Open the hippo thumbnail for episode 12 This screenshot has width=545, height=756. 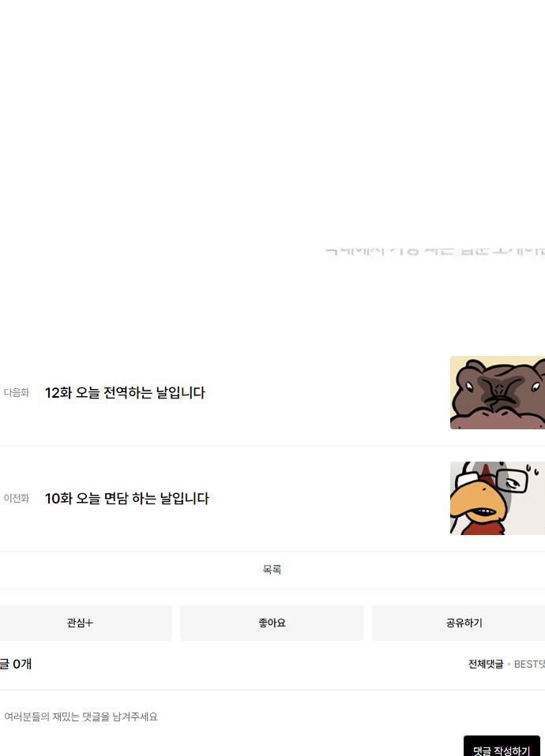pos(497,392)
